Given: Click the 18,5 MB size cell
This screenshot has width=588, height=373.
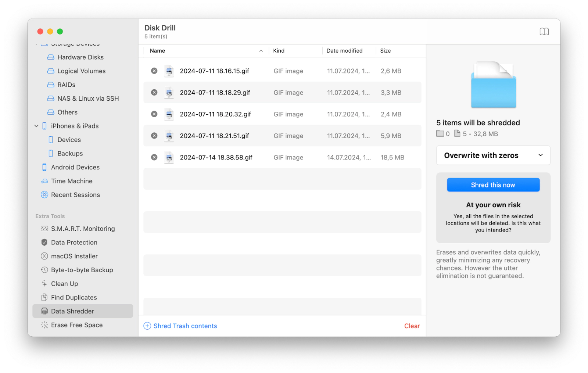Looking at the screenshot, I should [392, 157].
